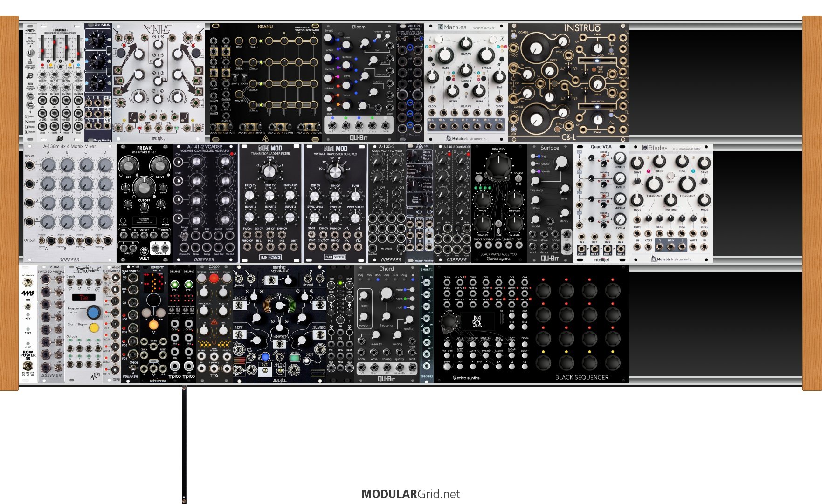The image size is (822, 504).
Task: Select the buffered Multiple module
Action: [x=410, y=82]
